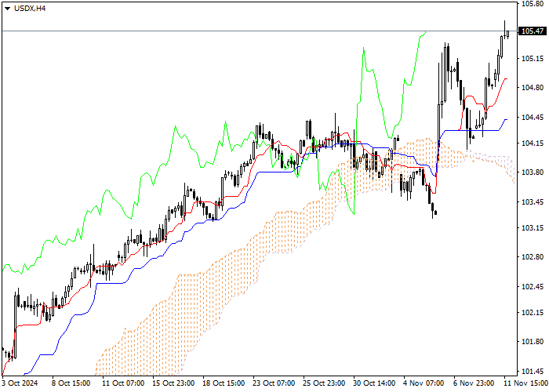Click the 8 Oct 15:00 time label

coord(71,383)
